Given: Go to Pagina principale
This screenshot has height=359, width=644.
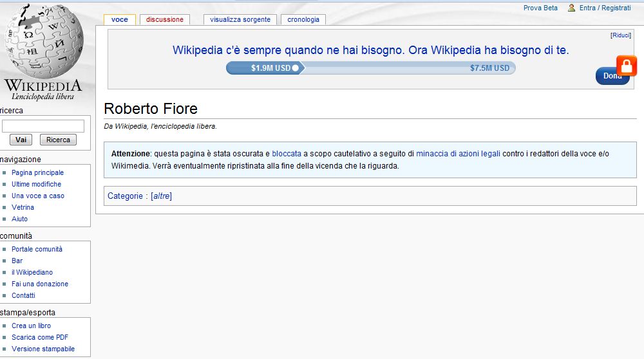Looking at the screenshot, I should (37, 172).
